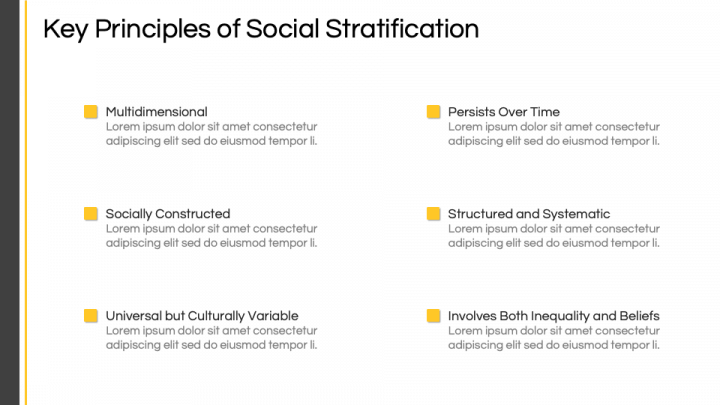Click the description paragraph under Structured and Systematic
Image resolution: width=720 pixels, height=405 pixels.
(554, 236)
